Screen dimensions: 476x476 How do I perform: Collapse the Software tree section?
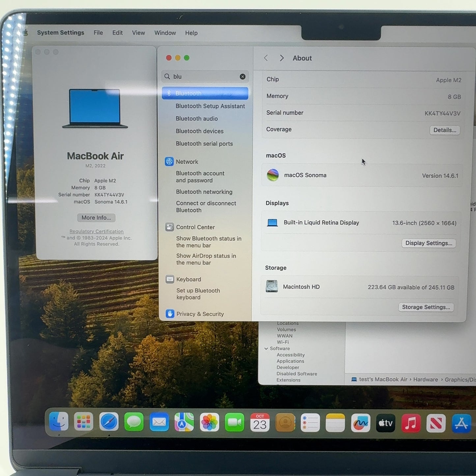pos(266,349)
